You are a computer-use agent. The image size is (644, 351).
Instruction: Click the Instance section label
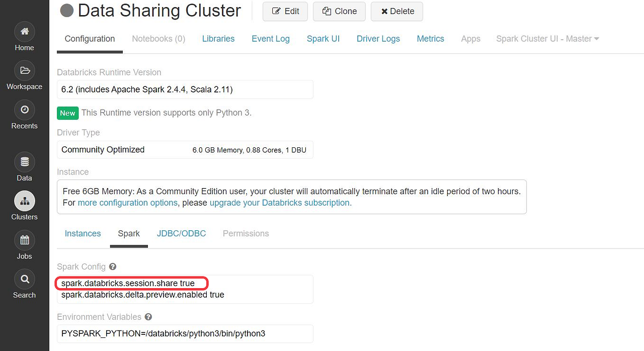[x=73, y=172]
